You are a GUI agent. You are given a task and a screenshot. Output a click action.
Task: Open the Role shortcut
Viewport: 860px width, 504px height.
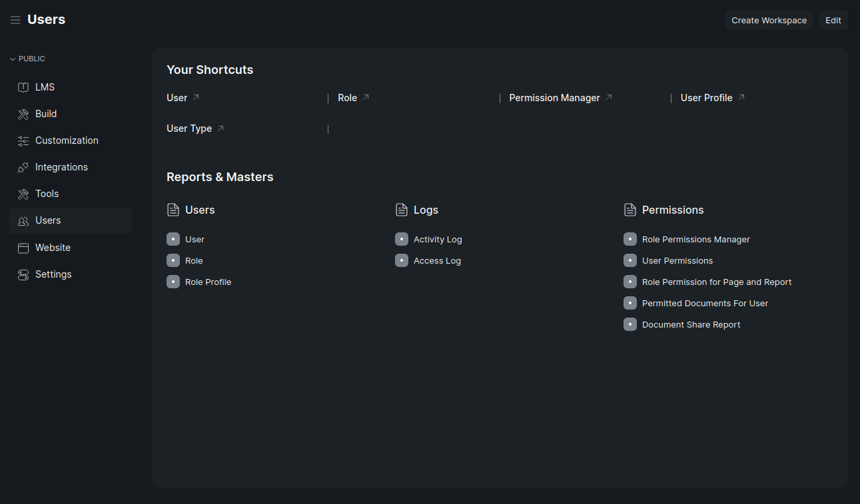[x=347, y=98]
